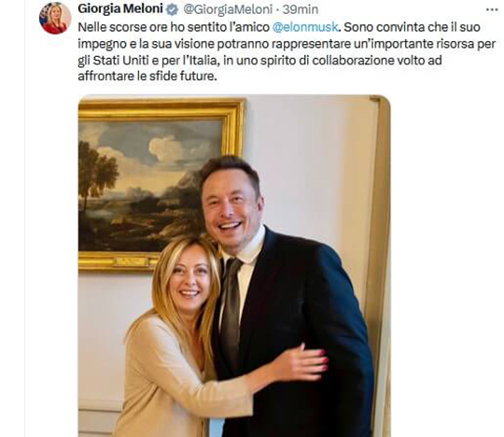The height and width of the screenshot is (437, 504).
Task: Click the gold picture frame's bottom edge
Action: point(119,261)
